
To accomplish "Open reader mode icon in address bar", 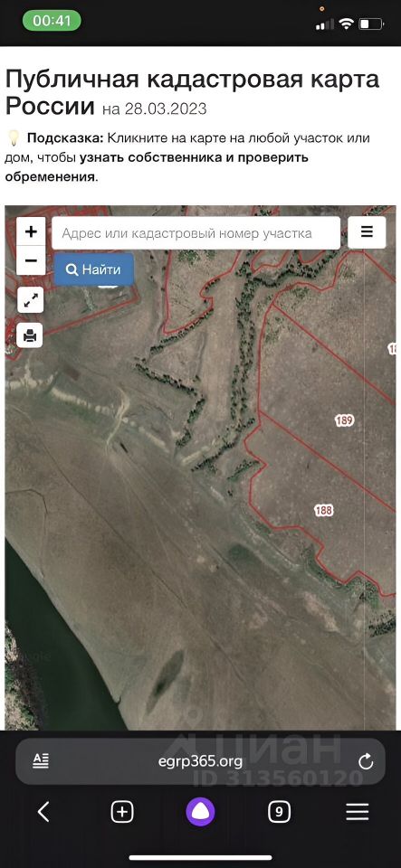I will (x=41, y=761).
